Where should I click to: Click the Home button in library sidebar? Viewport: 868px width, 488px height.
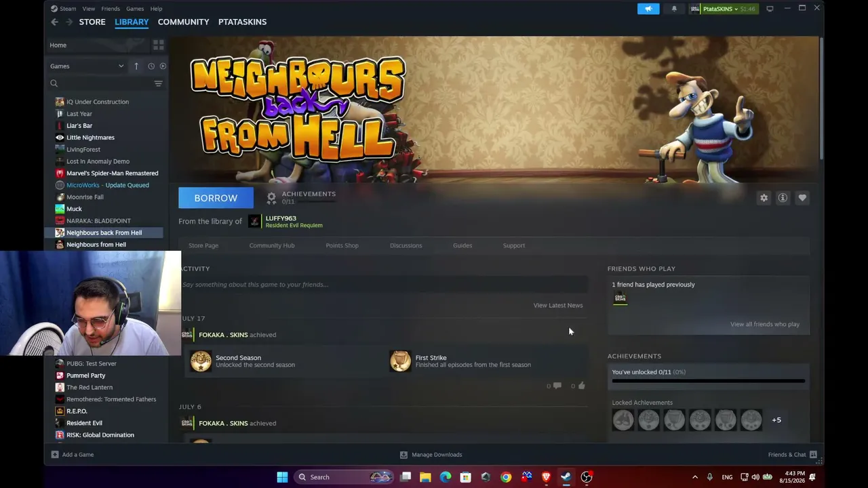click(98, 45)
